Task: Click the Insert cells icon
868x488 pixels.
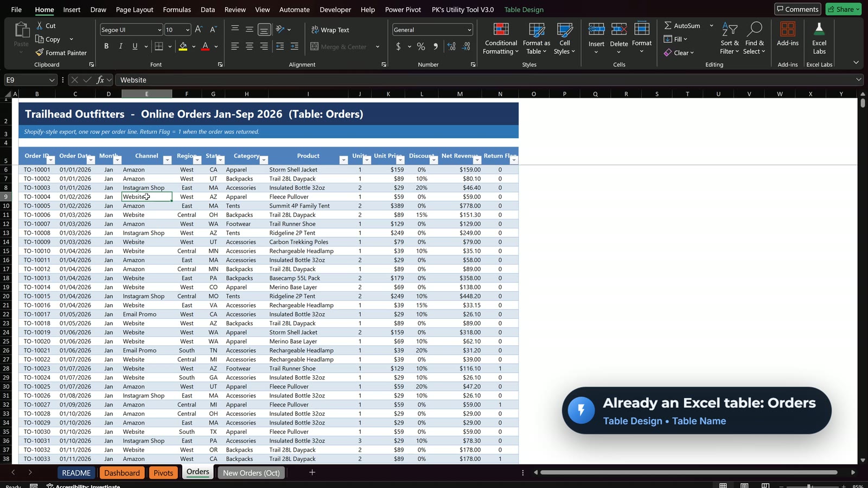Action: 596,30
